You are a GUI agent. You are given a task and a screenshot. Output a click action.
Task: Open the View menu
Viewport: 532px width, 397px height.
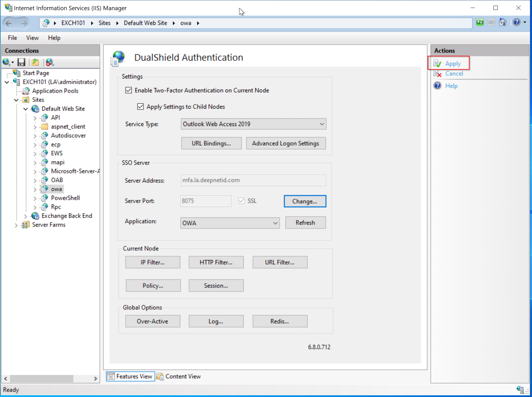[x=32, y=38]
